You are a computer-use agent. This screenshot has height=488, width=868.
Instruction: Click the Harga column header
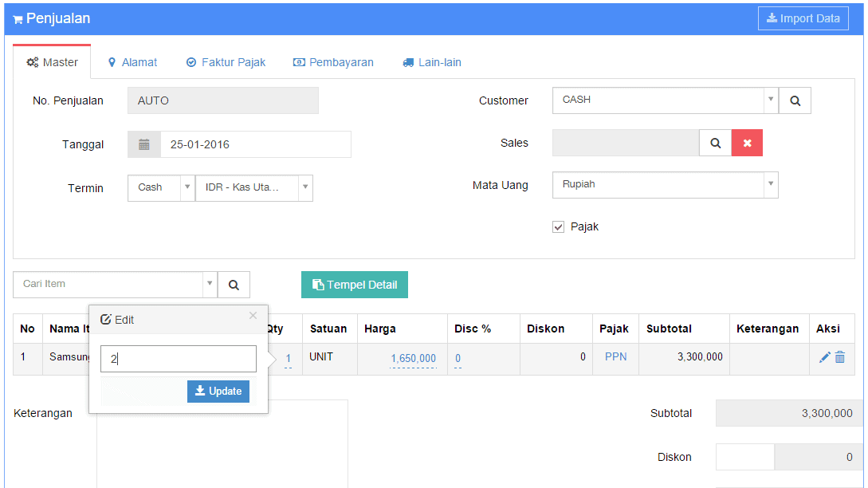coord(403,329)
